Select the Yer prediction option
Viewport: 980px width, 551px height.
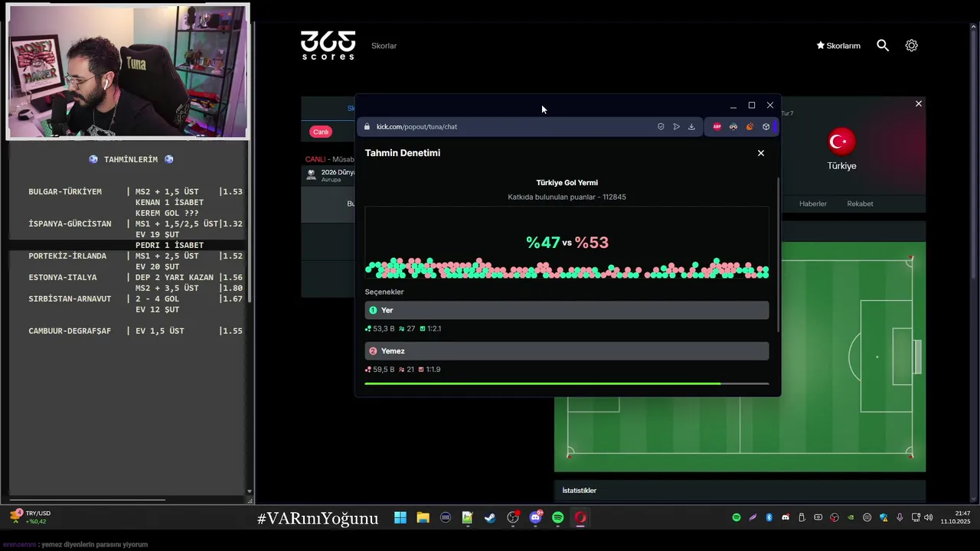567,310
